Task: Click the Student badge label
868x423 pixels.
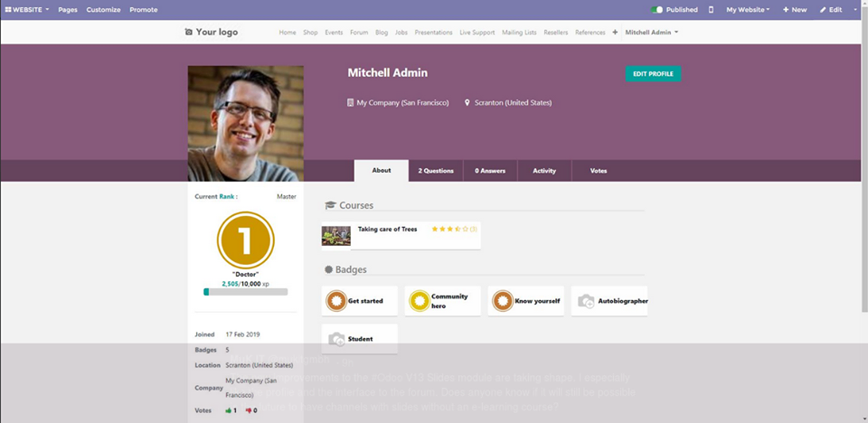Action: 361,339
